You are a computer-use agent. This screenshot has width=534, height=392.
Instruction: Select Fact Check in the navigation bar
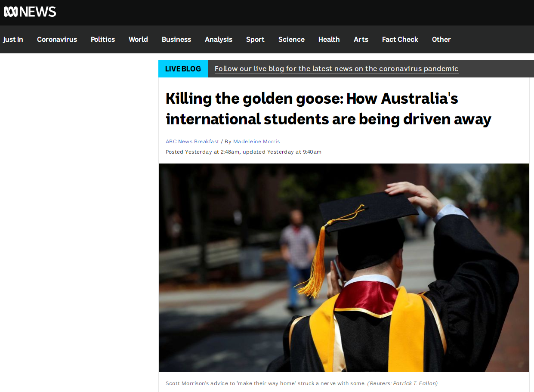pyautogui.click(x=400, y=39)
